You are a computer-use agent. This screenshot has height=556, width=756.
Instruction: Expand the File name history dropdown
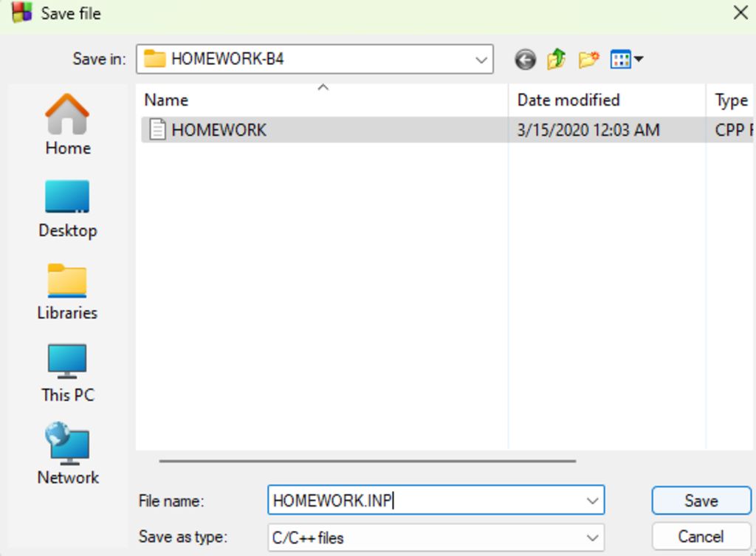coord(593,501)
